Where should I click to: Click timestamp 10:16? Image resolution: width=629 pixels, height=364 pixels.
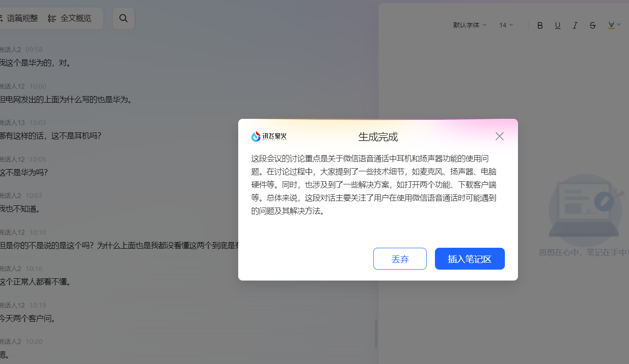(x=34, y=269)
